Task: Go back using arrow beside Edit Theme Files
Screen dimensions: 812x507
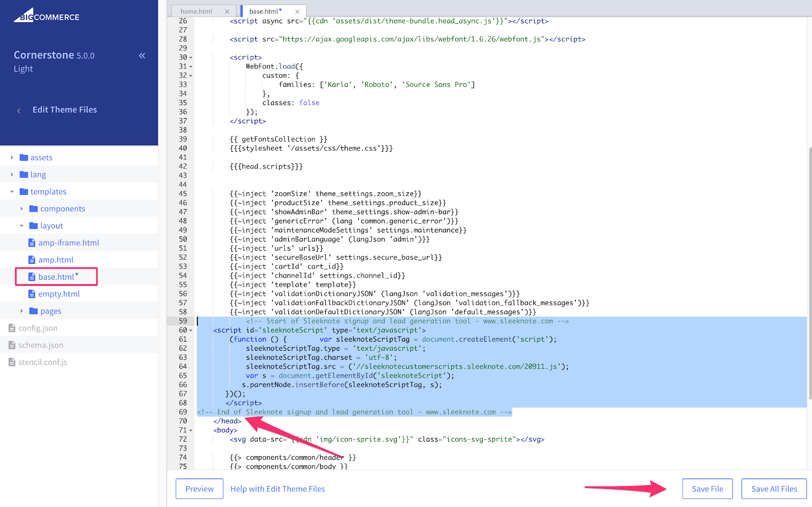Action: 19,110
